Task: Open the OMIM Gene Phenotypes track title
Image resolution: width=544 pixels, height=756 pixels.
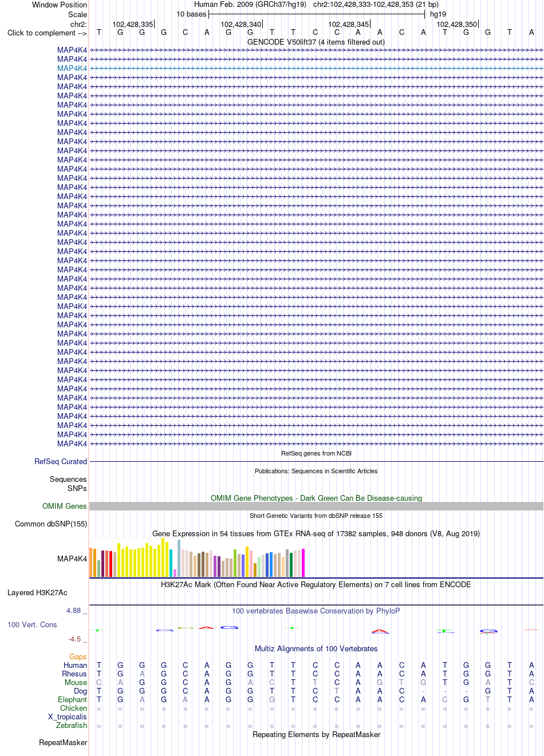Action: click(316, 498)
